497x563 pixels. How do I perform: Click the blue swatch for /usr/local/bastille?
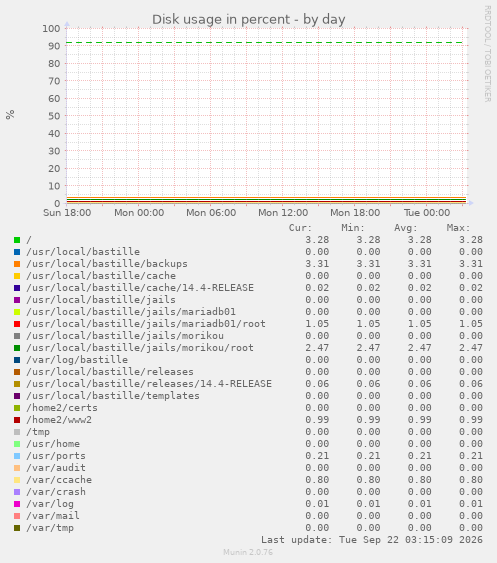pyautogui.click(x=17, y=252)
